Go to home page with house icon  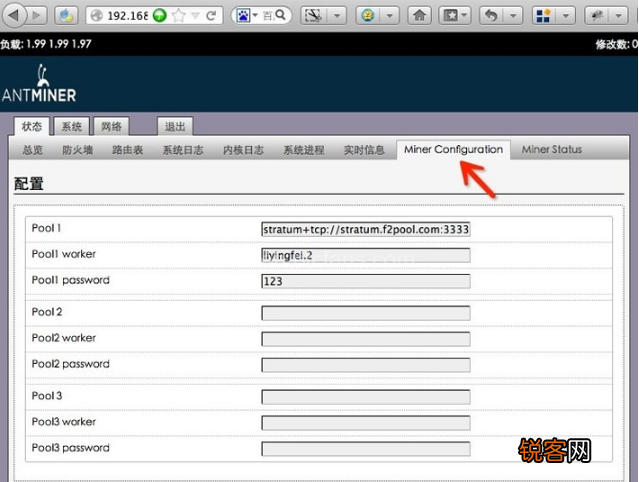click(419, 15)
